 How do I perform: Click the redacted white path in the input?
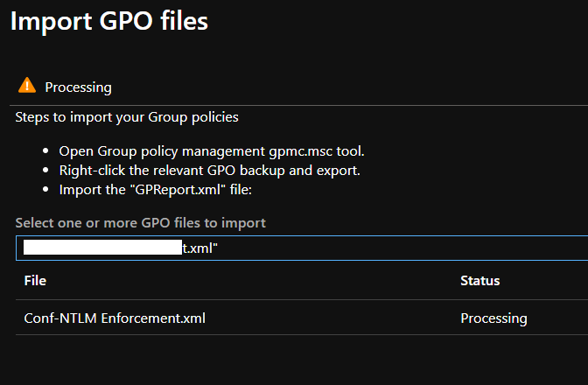[x=101, y=248]
